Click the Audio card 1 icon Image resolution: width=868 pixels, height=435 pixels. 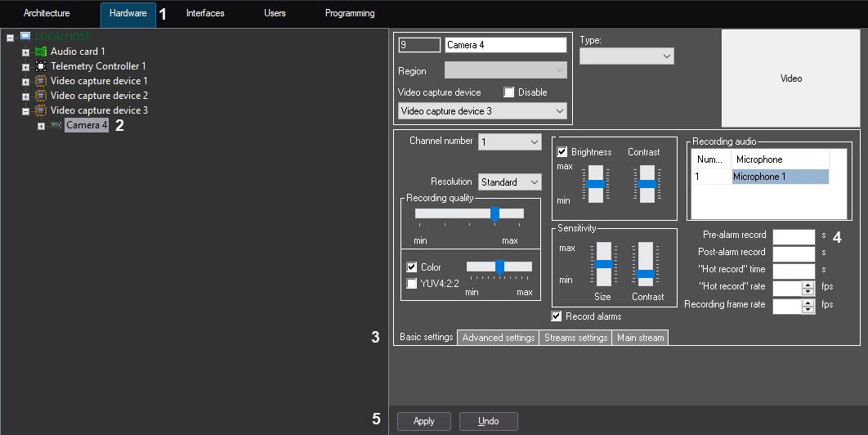[x=41, y=52]
